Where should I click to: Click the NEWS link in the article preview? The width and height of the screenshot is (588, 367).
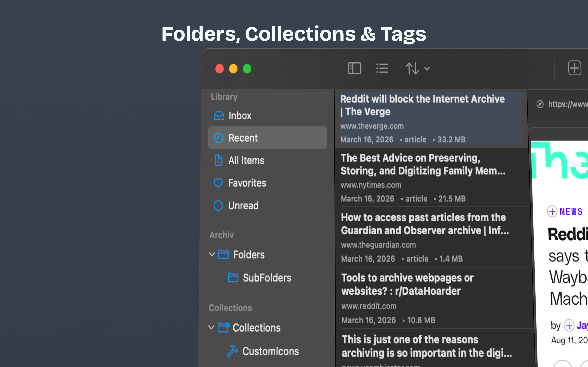pyautogui.click(x=571, y=211)
